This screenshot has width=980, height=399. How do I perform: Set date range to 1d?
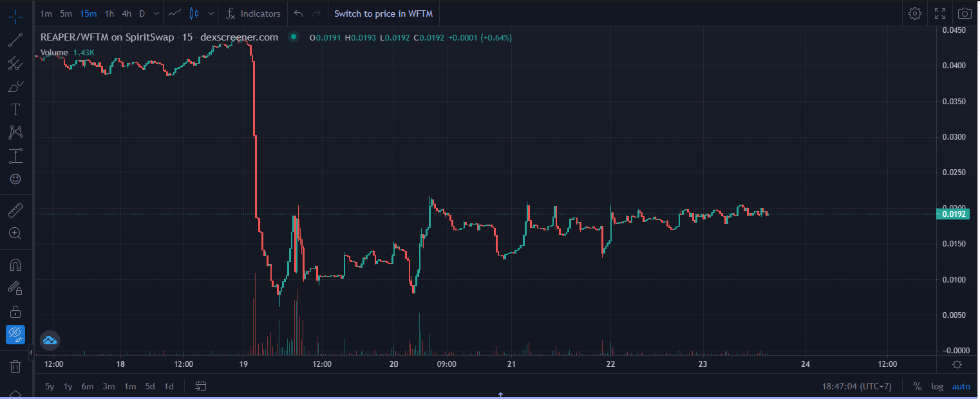coord(169,387)
